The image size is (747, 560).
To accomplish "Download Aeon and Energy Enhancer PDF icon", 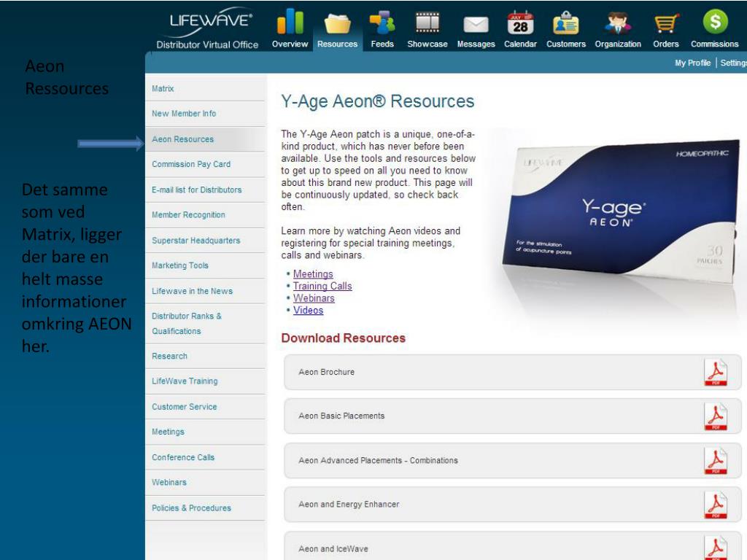I will (716, 505).
